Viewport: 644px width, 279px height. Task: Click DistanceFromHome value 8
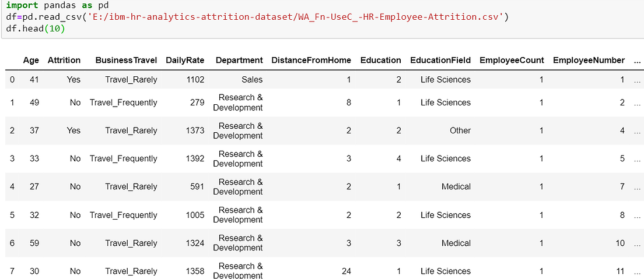(x=349, y=103)
